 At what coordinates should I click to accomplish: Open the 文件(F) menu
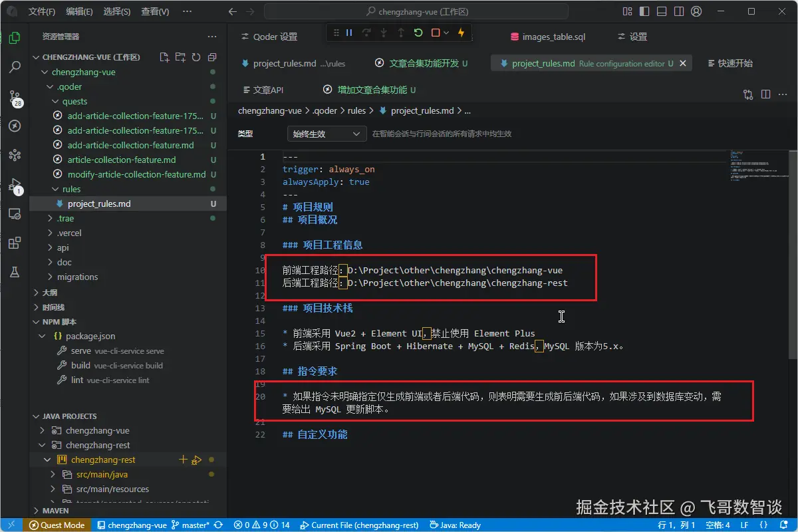point(42,11)
